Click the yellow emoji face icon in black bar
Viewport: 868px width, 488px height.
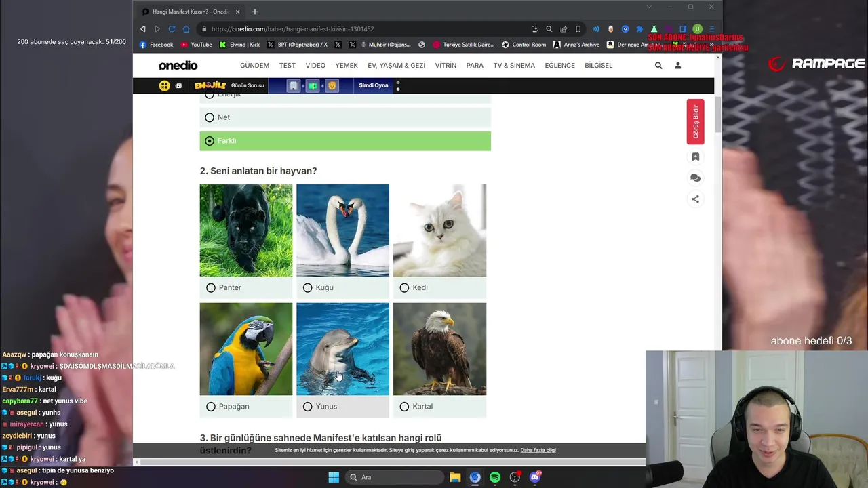tap(164, 86)
